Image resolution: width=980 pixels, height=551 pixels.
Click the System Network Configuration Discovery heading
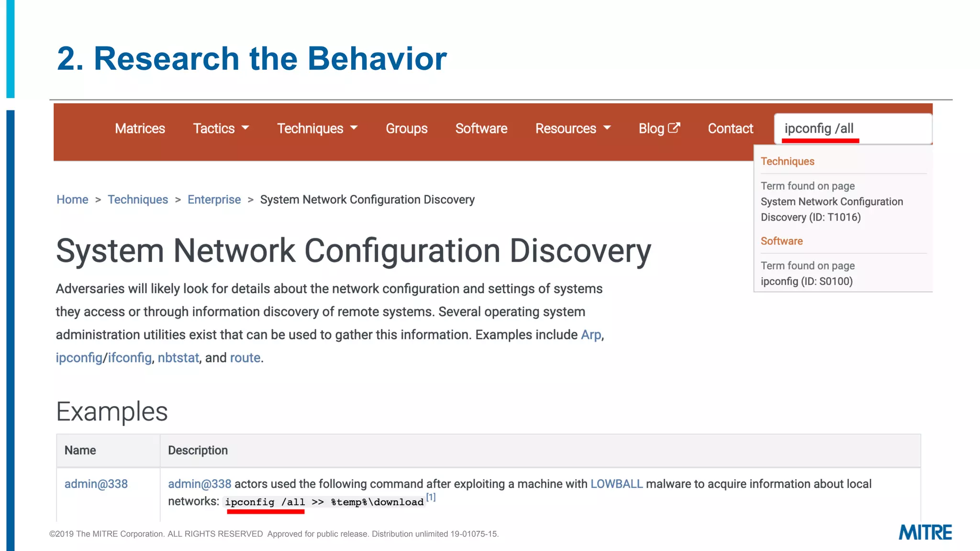click(354, 251)
